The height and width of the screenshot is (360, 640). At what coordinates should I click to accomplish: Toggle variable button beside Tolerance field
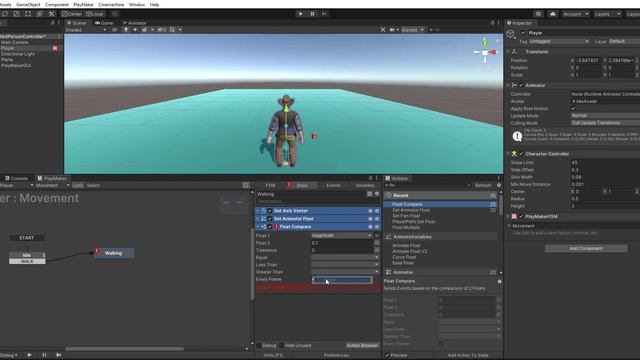(377, 250)
